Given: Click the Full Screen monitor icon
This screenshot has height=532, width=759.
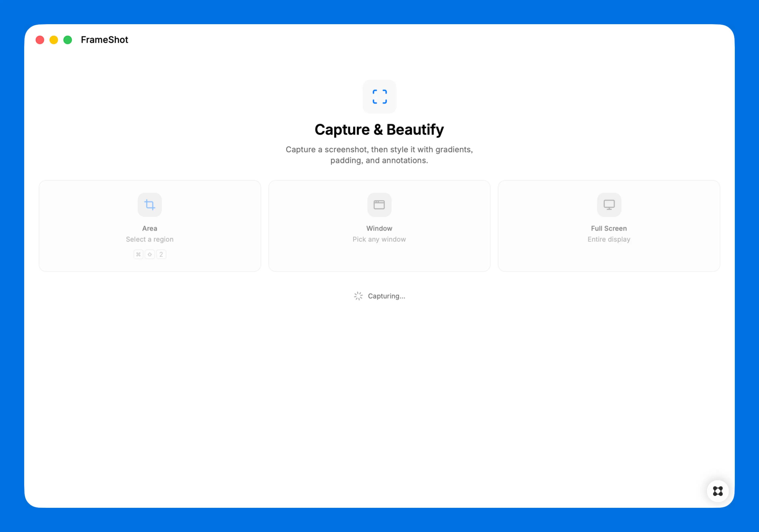Looking at the screenshot, I should 609,205.
